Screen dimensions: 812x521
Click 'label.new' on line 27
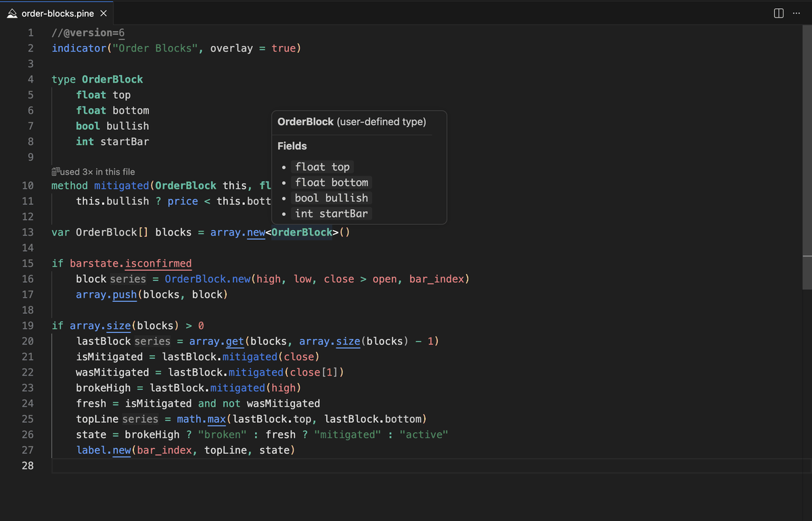pyautogui.click(x=104, y=451)
